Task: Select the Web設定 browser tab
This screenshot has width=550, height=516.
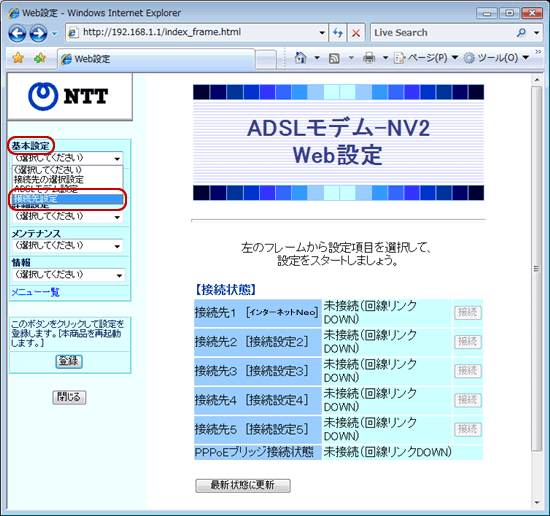Action: tap(156, 59)
